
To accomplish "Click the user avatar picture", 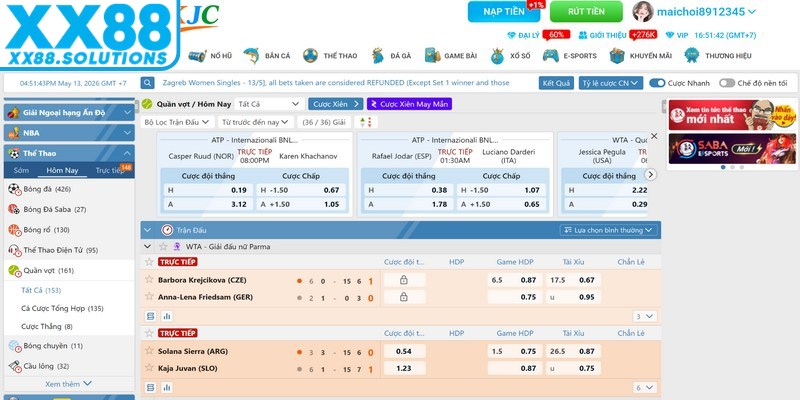I will 642,11.
